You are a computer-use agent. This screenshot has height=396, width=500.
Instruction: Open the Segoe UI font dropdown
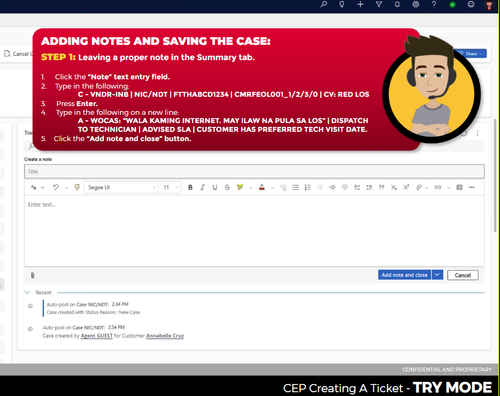click(121, 187)
